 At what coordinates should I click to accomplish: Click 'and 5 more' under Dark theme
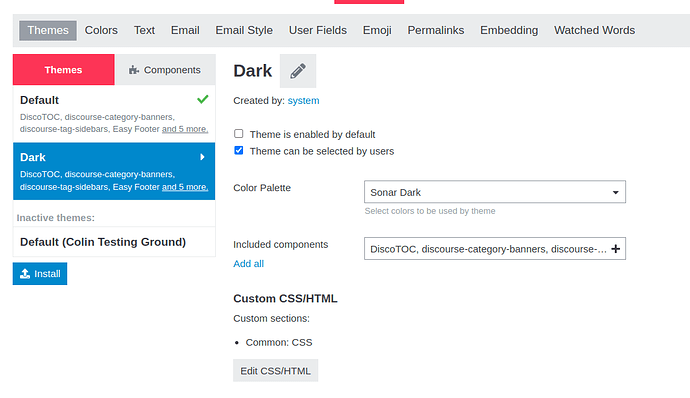tap(185, 187)
